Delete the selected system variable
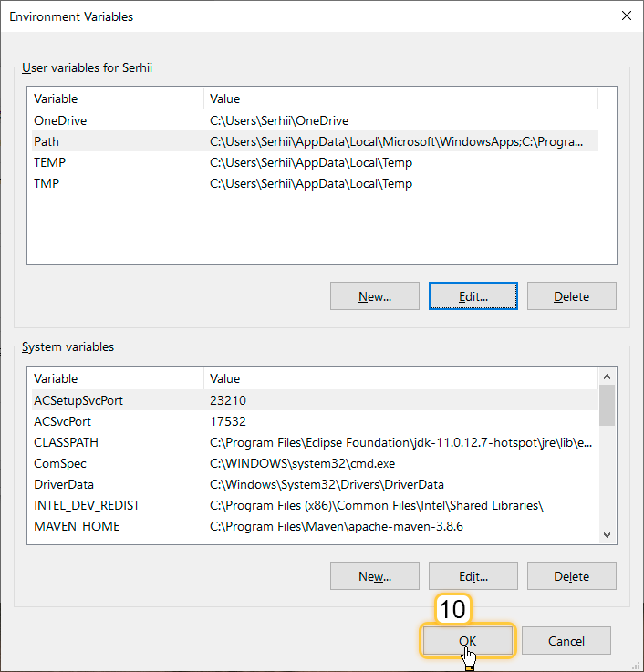 [x=571, y=576]
